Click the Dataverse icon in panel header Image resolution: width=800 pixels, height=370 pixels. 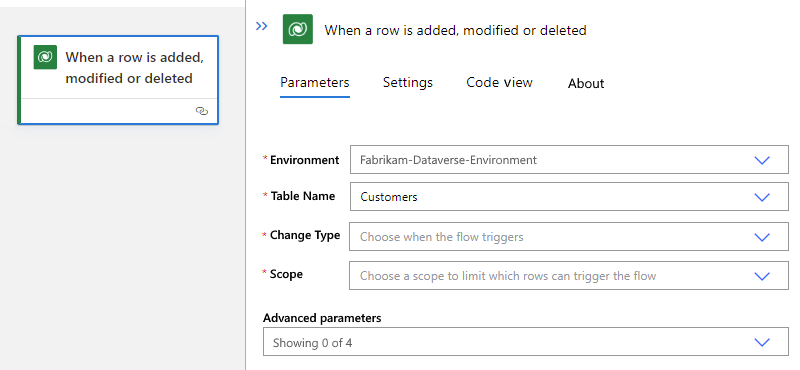coord(297,29)
